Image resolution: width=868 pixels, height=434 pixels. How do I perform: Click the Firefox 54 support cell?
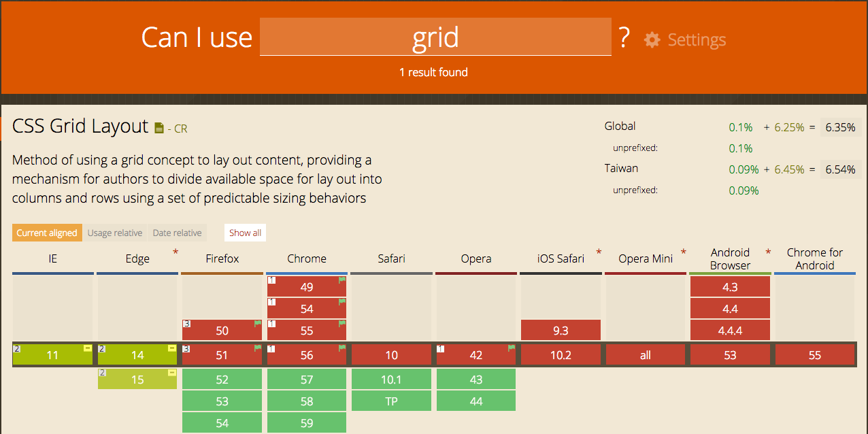coord(222,423)
